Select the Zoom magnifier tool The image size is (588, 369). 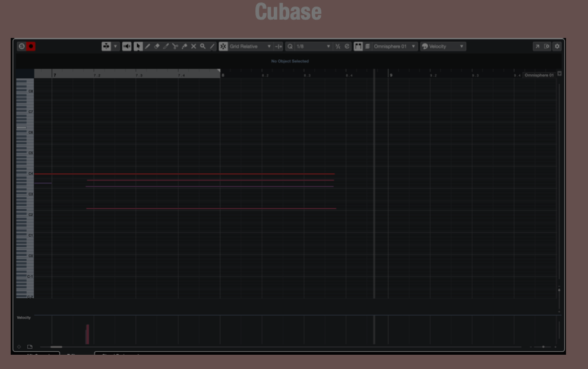[203, 46]
